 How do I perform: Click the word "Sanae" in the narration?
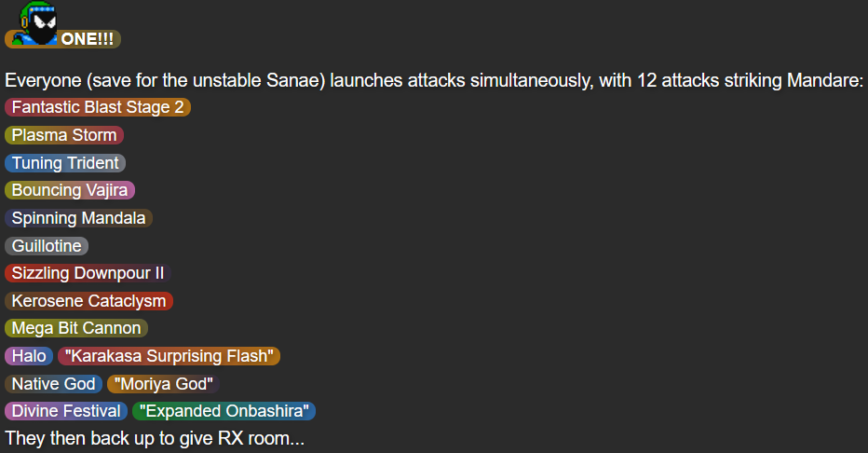[297, 80]
